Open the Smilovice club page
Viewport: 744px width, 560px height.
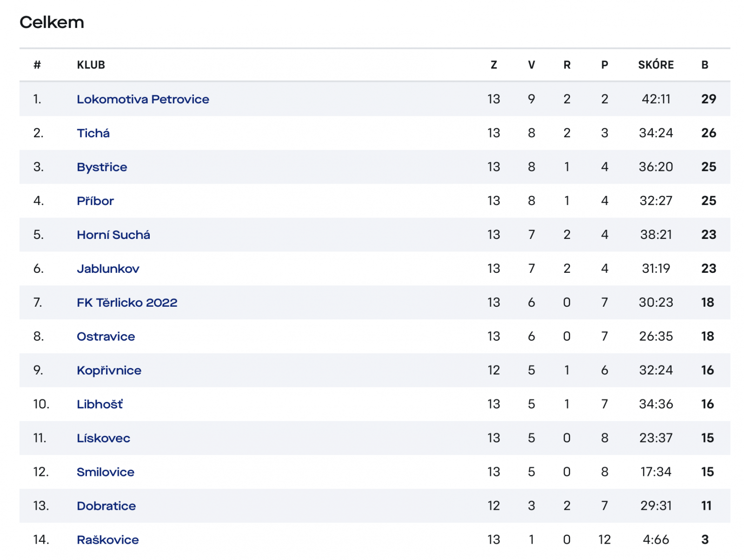point(106,472)
